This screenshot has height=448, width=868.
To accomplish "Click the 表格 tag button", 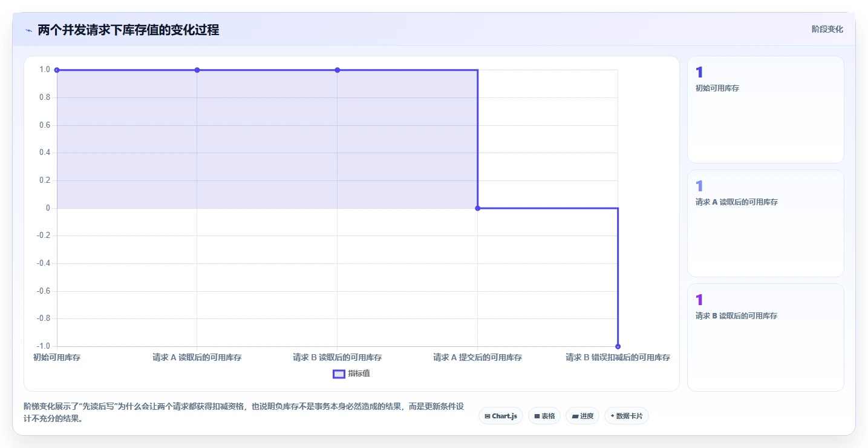I will [544, 416].
